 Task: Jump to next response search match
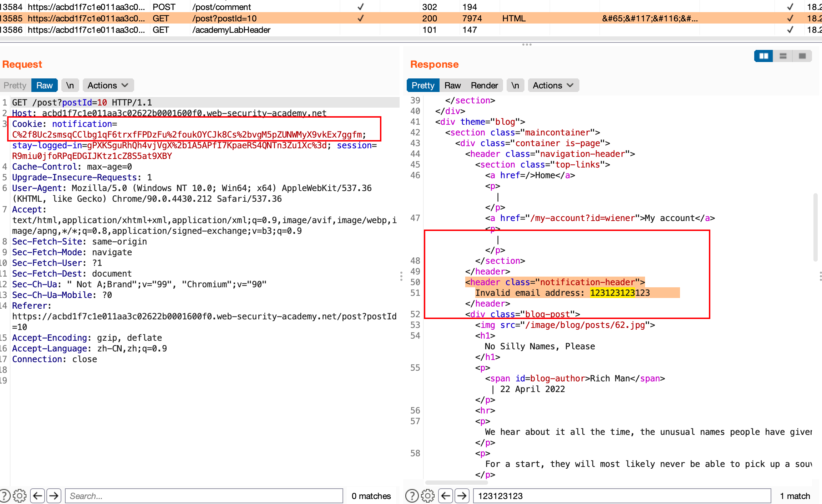pyautogui.click(x=462, y=496)
